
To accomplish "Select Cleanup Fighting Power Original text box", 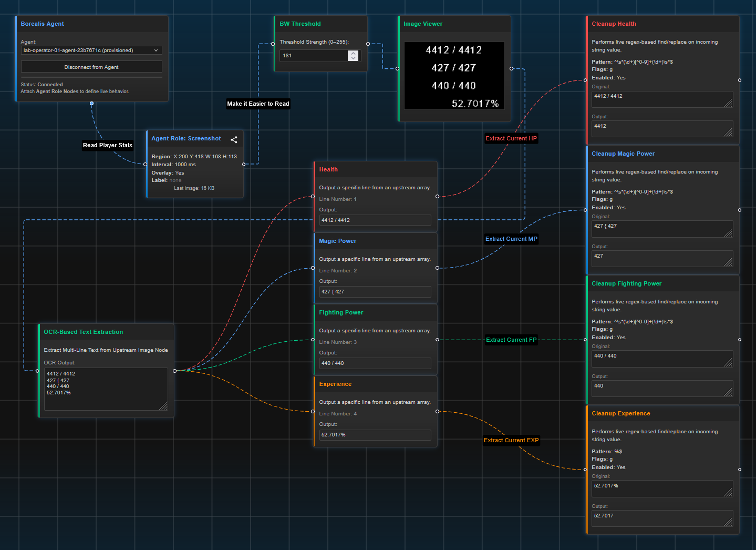I will click(662, 359).
